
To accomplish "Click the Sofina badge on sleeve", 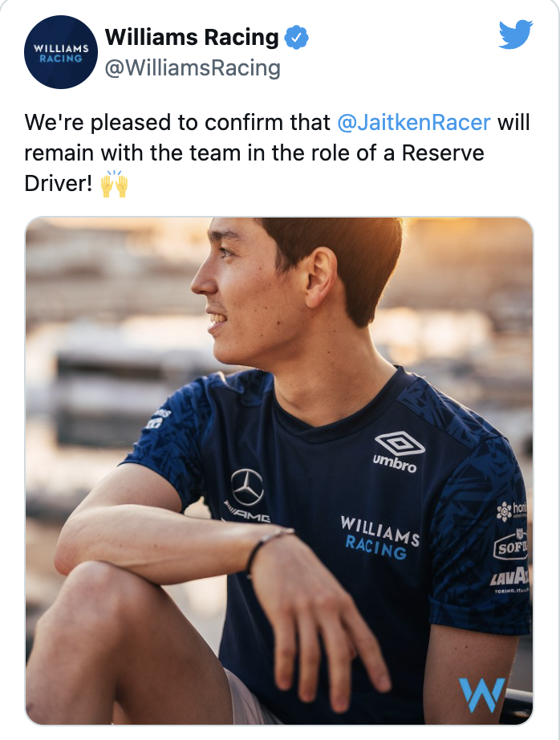I will pos(510,546).
